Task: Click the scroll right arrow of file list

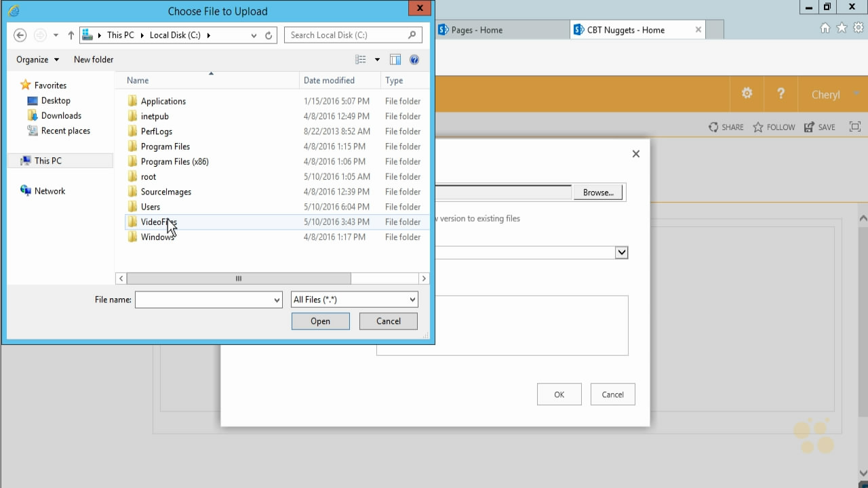Action: [x=424, y=279]
